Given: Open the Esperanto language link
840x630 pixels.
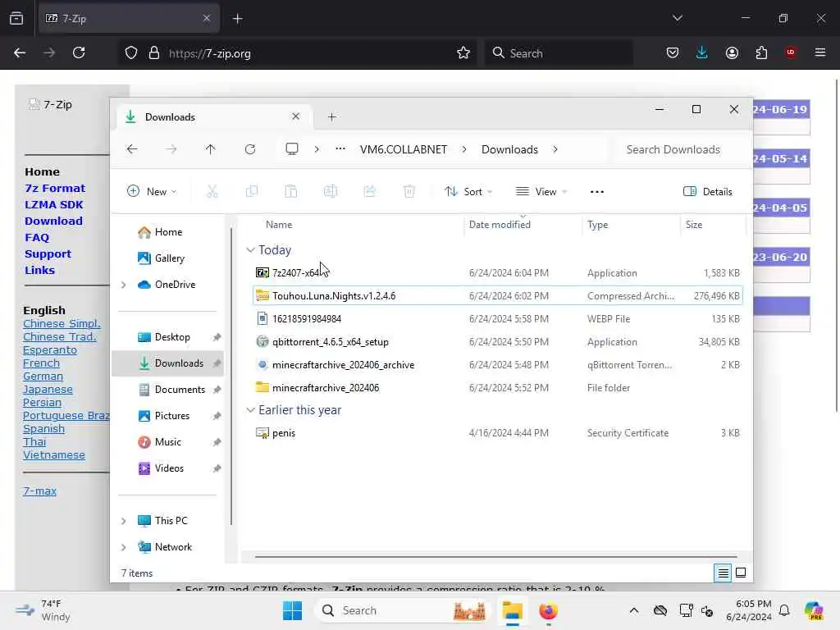Looking at the screenshot, I should (50, 349).
